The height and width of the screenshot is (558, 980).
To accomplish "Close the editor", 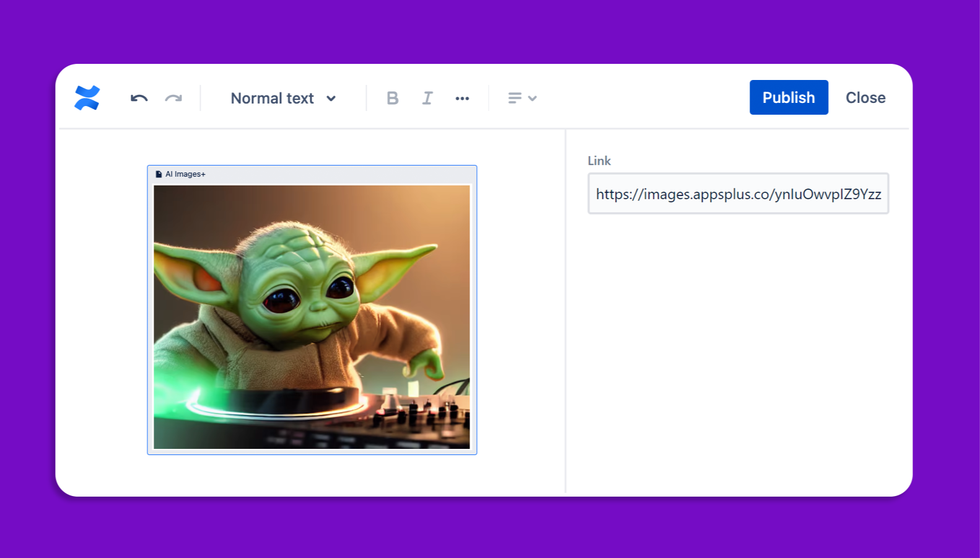I will 865,97.
